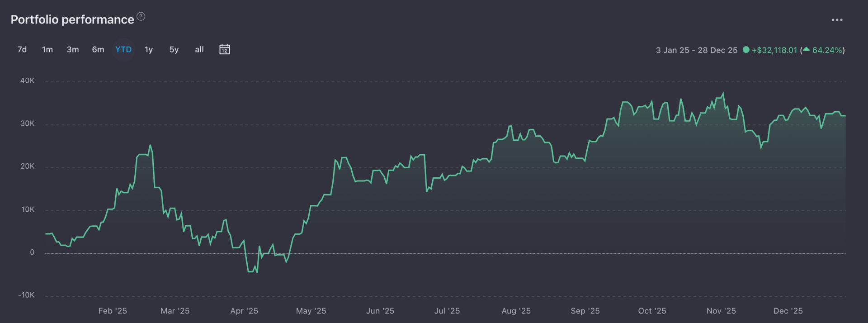Click the Feb '25 axis label
868x323 pixels.
point(113,311)
